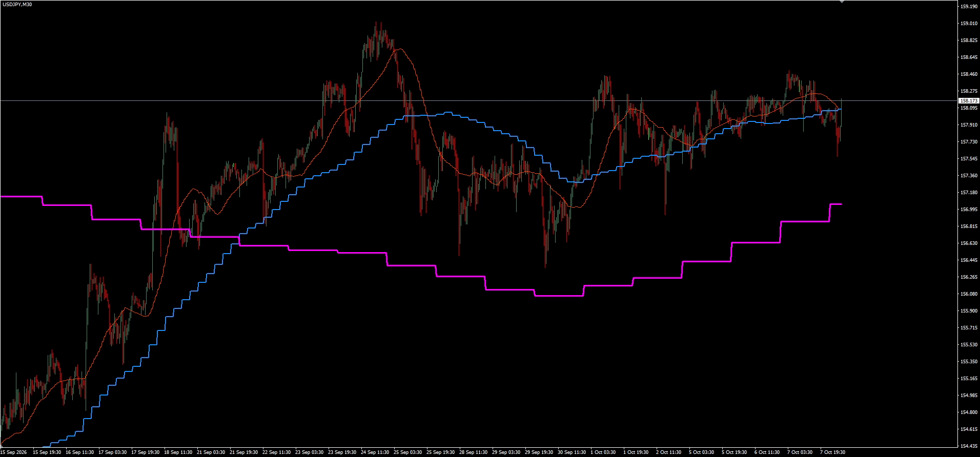Click the 157.180 price scale label
Screen dimensions: 980x457
968,193
